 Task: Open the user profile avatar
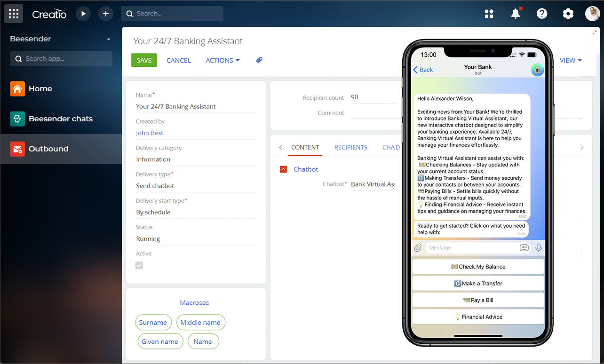click(x=593, y=14)
